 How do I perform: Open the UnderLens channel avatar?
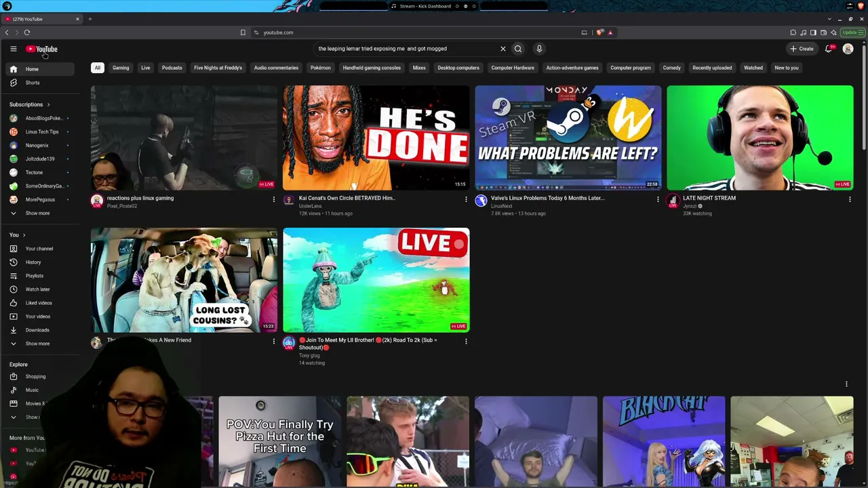[x=289, y=201]
